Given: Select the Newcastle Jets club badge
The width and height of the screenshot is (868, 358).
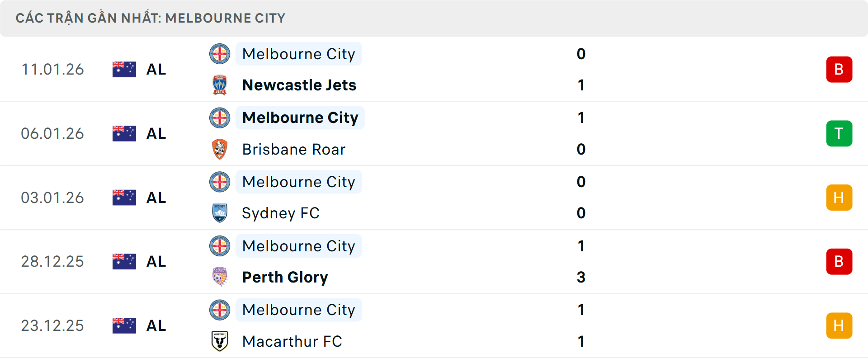Looking at the screenshot, I should tap(220, 85).
